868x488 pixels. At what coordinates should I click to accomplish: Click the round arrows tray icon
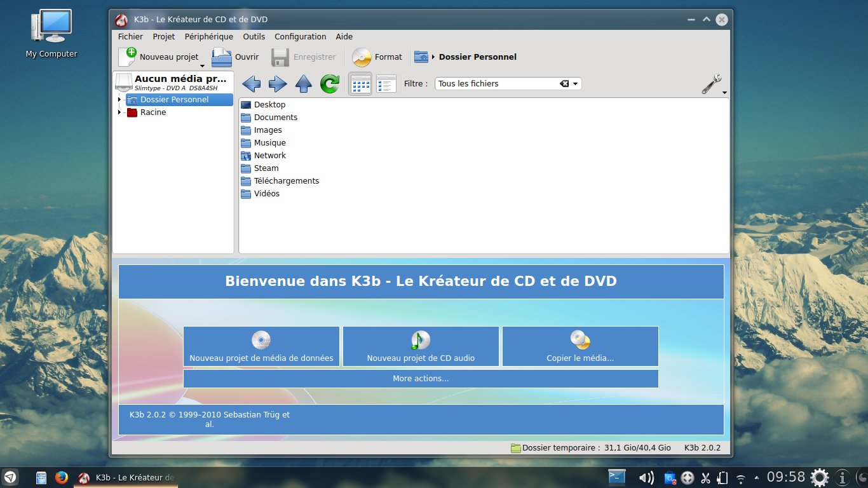[687, 478]
